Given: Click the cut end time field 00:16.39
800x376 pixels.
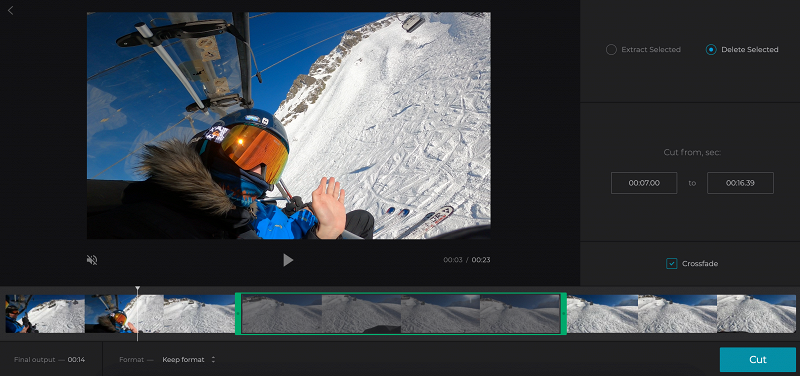Looking at the screenshot, I should point(740,183).
